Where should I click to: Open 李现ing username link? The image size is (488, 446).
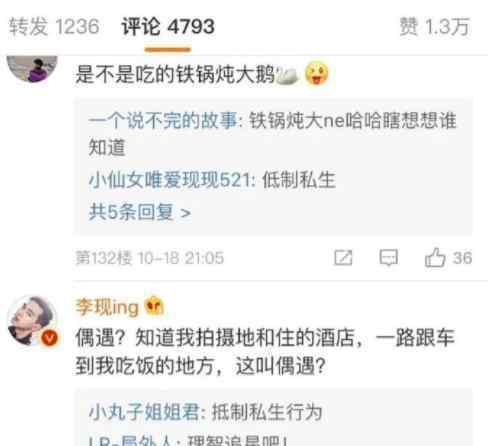click(x=107, y=307)
